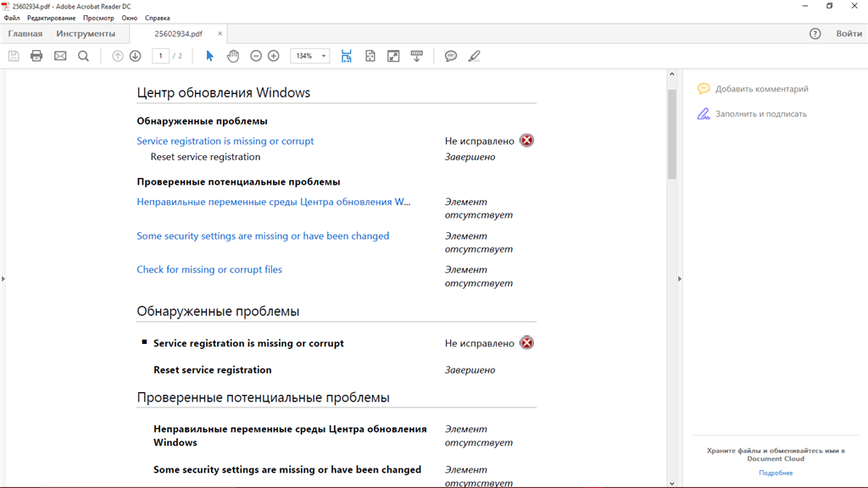Open the Справка menu
868x488 pixels.
157,18
